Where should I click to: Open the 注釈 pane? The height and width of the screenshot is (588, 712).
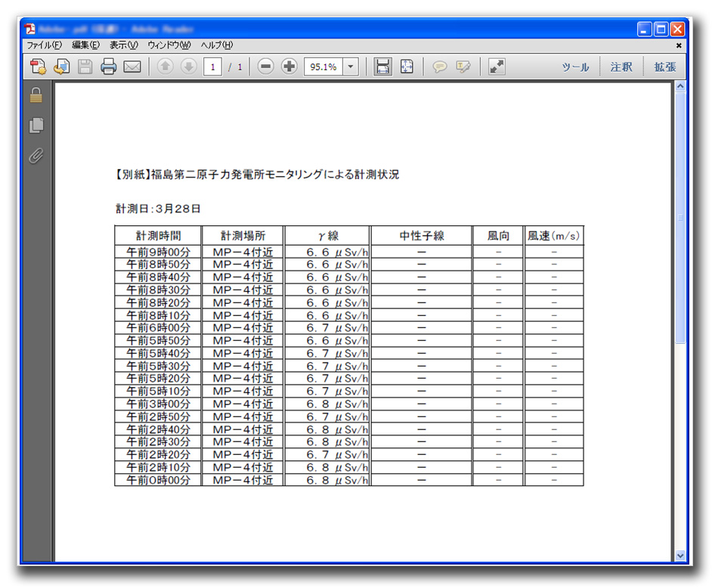coord(621,67)
